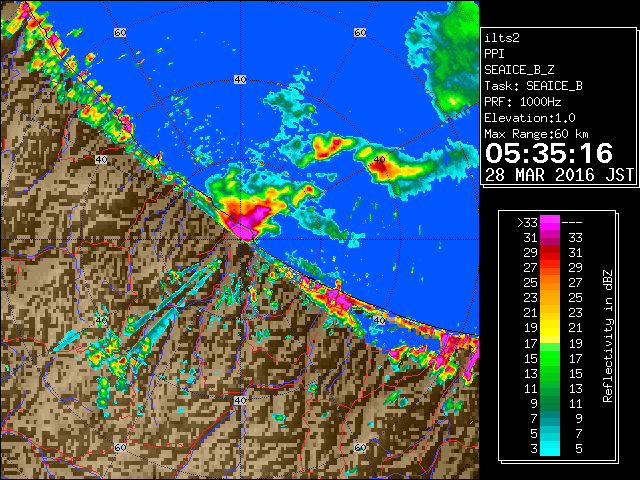Select the "---" legend entry
Image resolution: width=640 pixels, height=480 pixels.
tap(572, 223)
